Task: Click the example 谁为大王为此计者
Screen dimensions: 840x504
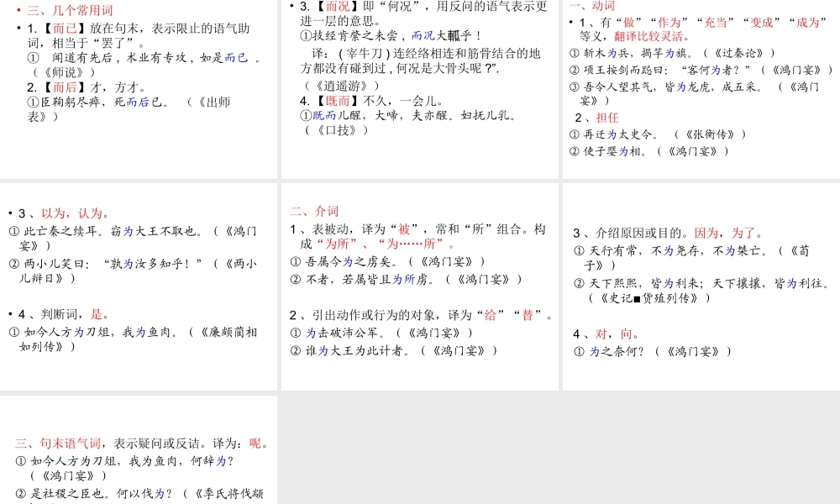Action: pos(349,351)
